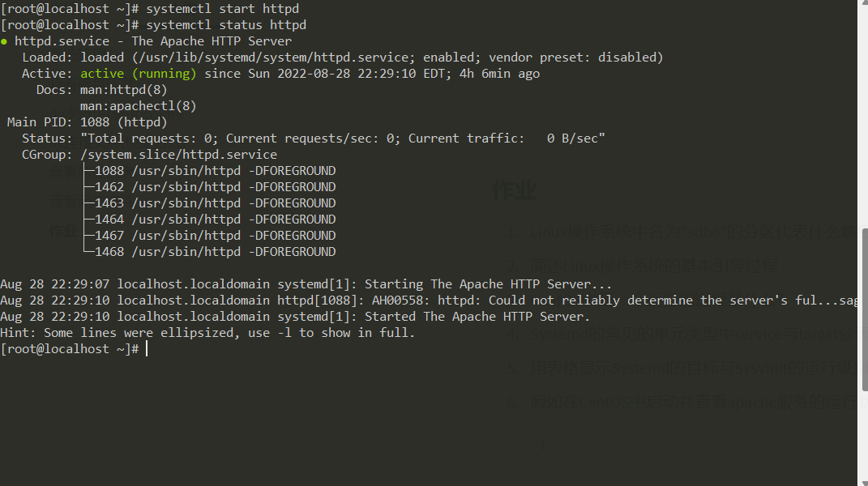This screenshot has height=486, width=868.
Task: Click the terminal cursor at the last prompt
Action: [147, 349]
